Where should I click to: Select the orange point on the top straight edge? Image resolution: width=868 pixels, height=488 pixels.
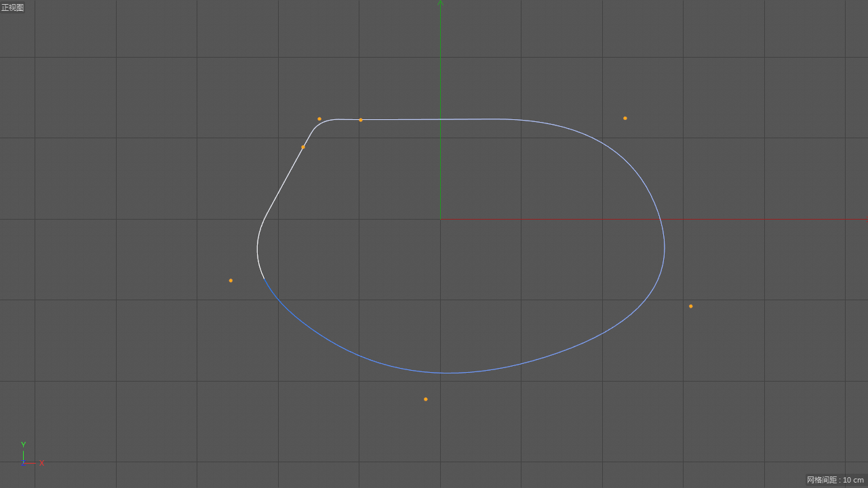click(361, 120)
